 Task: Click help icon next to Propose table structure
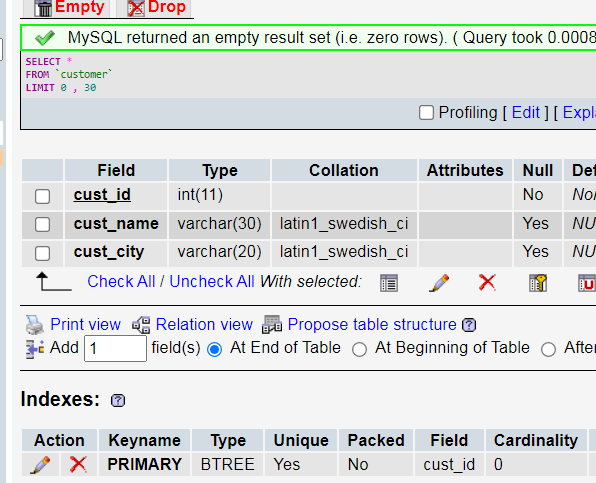click(469, 325)
